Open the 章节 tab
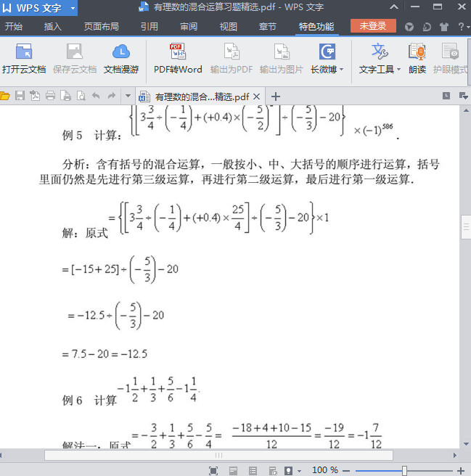Image resolution: width=471 pixels, height=476 pixels. point(268,26)
